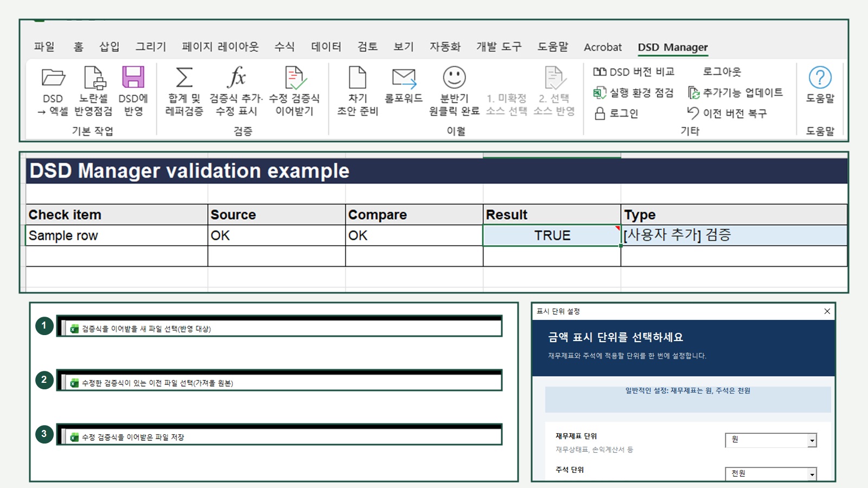868x488 pixels.
Task: Click the Result header cell
Action: click(x=552, y=215)
